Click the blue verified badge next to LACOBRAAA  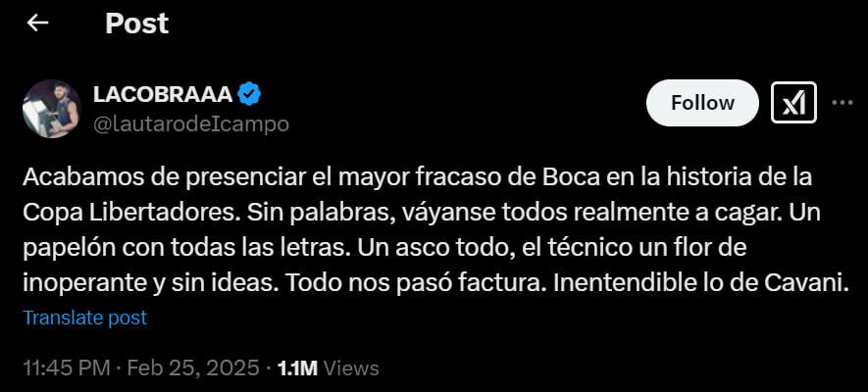coord(250,93)
